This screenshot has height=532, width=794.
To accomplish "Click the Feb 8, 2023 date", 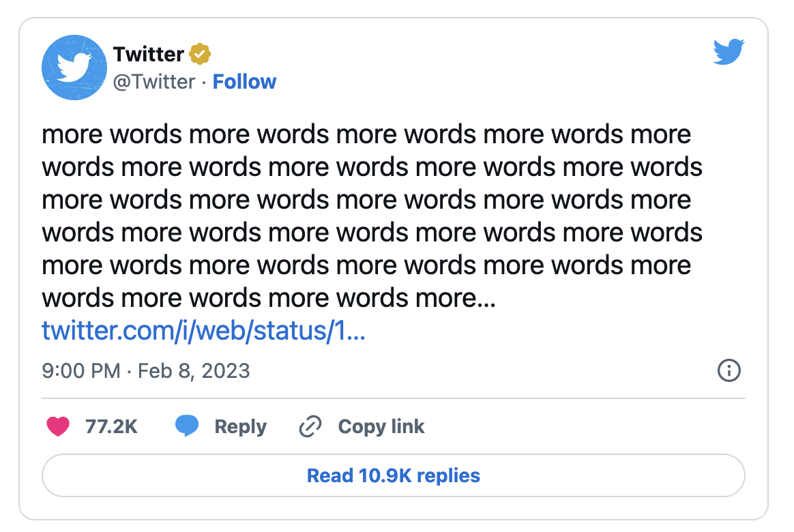I will (x=194, y=371).
